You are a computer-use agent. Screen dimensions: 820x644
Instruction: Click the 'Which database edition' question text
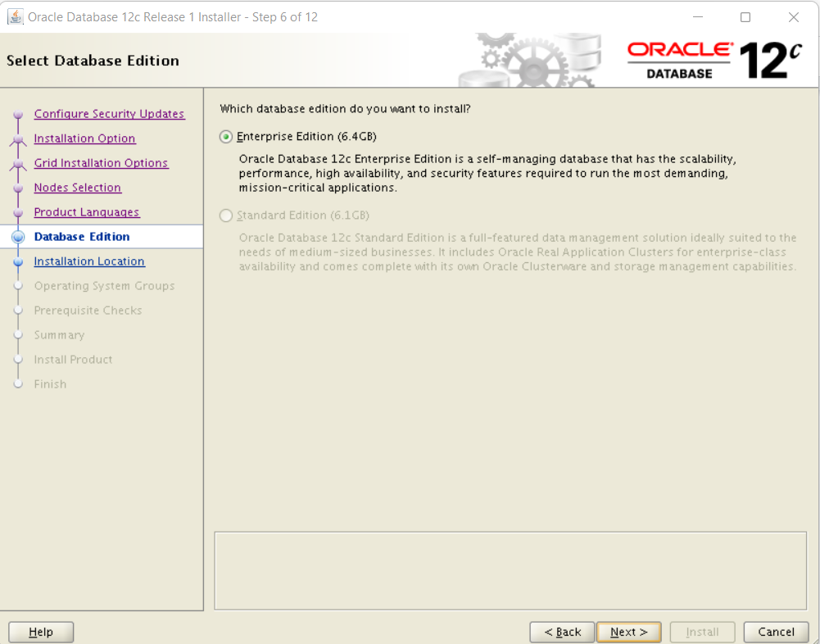point(345,109)
